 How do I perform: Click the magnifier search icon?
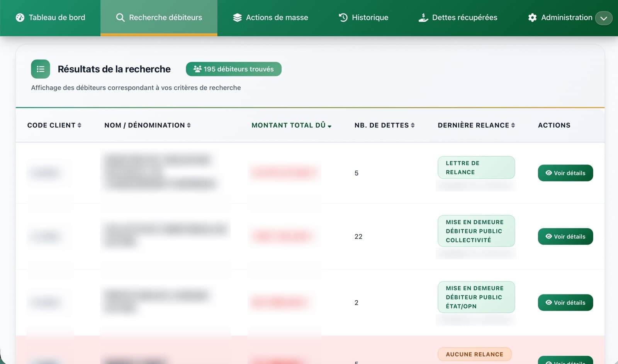coord(120,18)
